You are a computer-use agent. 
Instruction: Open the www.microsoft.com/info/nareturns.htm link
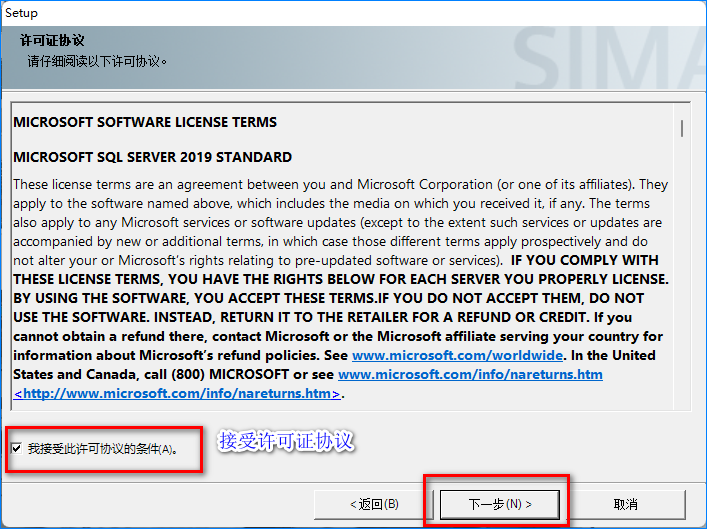click(470, 374)
